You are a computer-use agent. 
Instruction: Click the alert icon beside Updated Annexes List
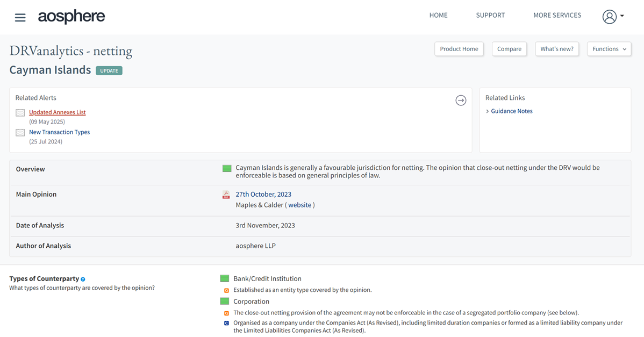point(20,112)
